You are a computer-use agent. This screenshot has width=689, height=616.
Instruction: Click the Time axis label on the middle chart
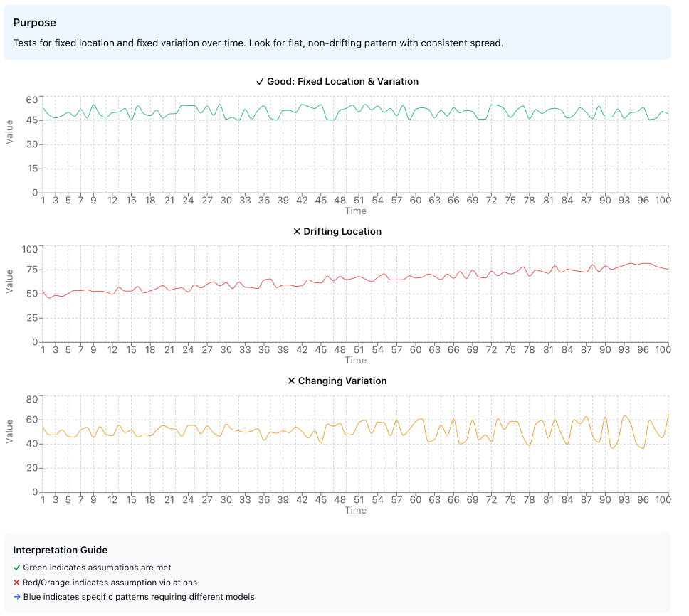[x=355, y=360]
